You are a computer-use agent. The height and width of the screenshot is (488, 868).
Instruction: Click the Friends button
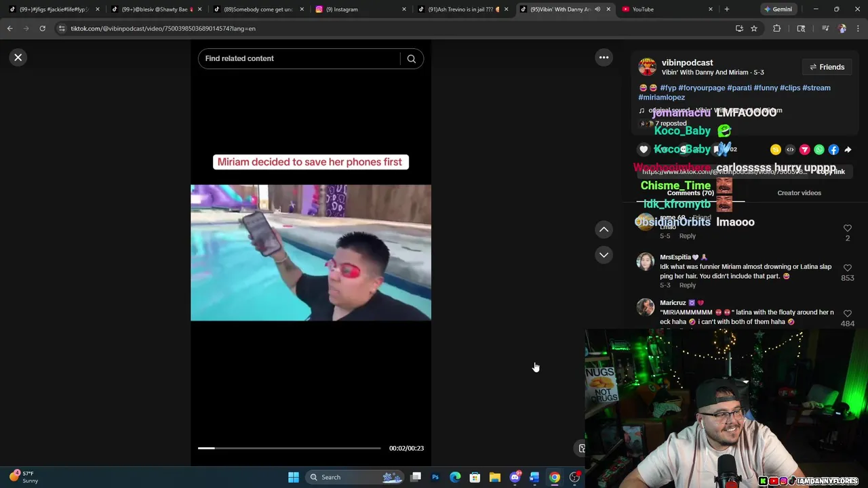coord(827,67)
